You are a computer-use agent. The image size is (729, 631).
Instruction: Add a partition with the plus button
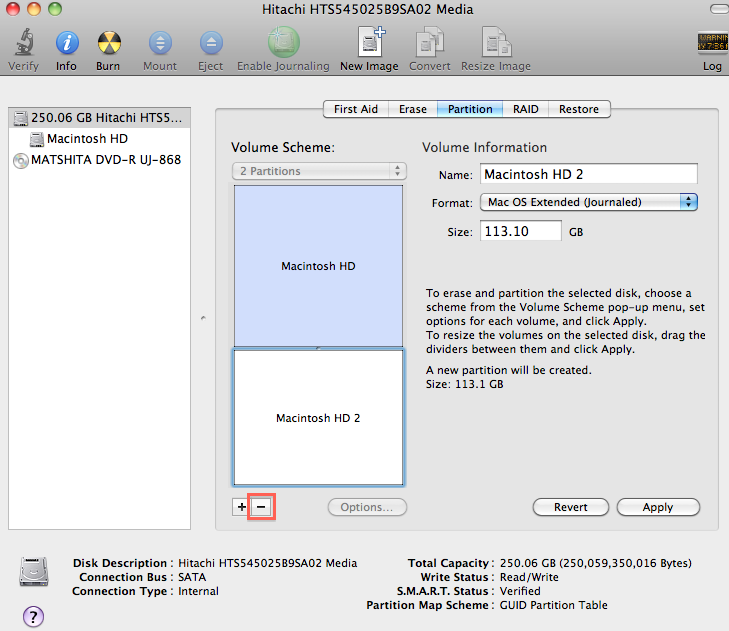click(x=241, y=507)
